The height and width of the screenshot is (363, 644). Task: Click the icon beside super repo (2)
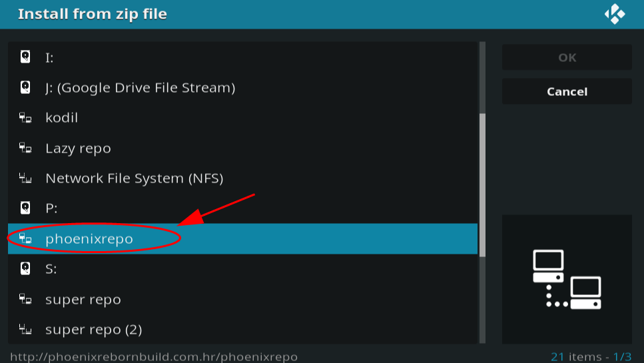coord(25,329)
